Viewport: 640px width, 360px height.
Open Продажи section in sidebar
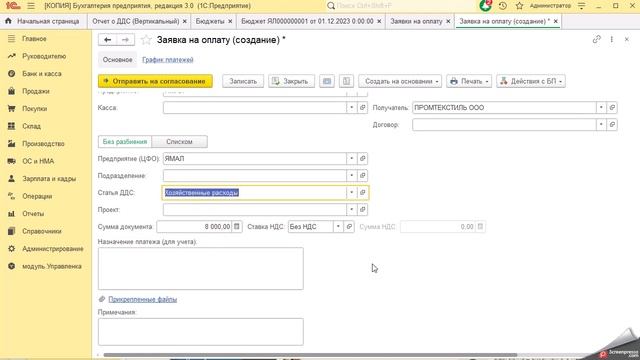pos(36,91)
